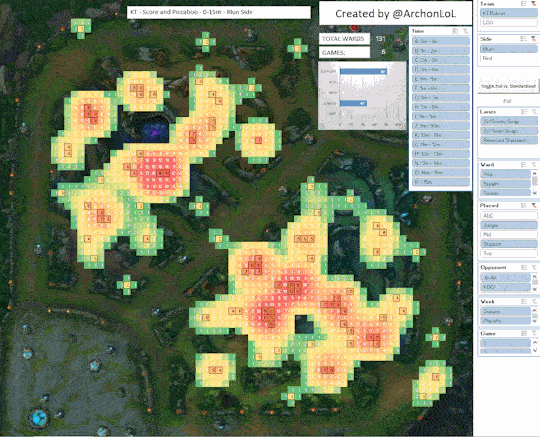Click Ward slicer scroll-down arrow
The height and width of the screenshot is (437, 540).
[534, 193]
